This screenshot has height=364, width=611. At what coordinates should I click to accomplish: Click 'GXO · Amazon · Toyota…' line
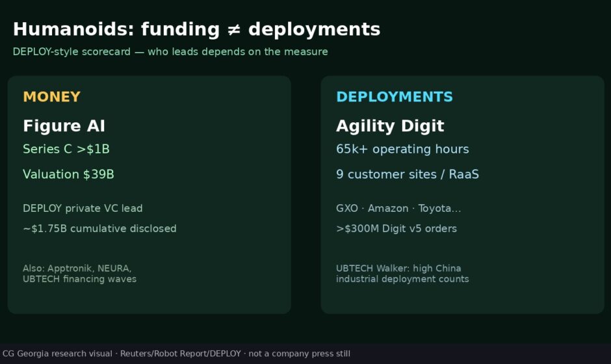pos(398,209)
